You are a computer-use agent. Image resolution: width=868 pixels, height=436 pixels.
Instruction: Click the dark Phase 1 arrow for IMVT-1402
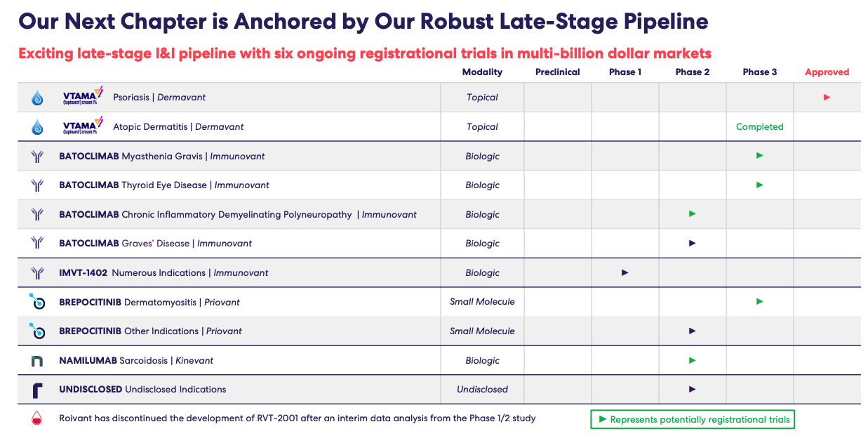(x=625, y=272)
